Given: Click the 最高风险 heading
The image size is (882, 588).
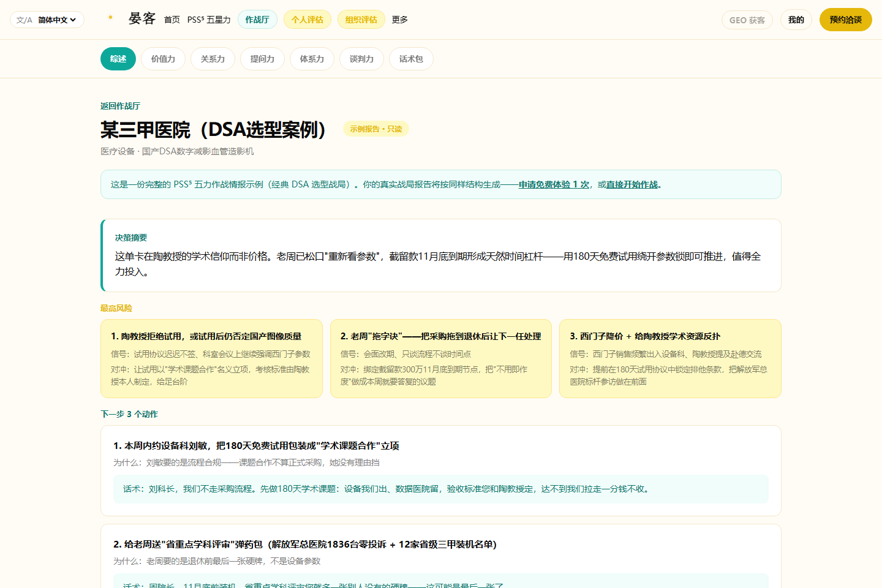Looking at the screenshot, I should (x=116, y=308).
